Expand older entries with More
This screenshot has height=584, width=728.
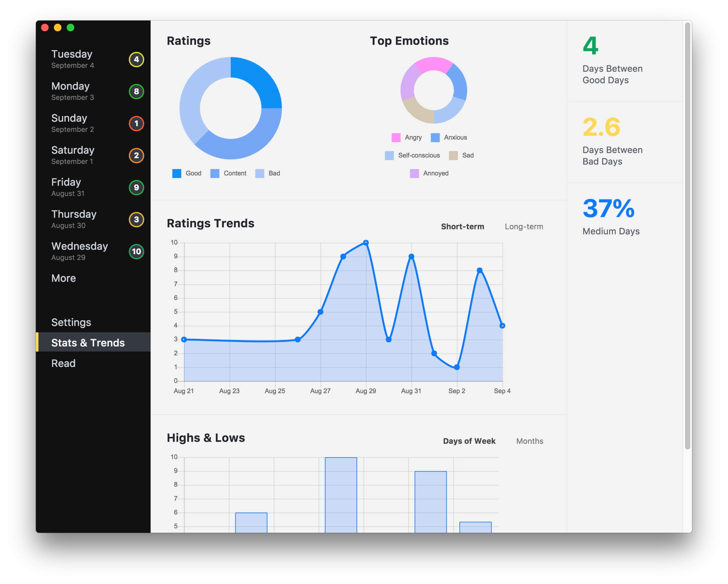click(x=63, y=278)
